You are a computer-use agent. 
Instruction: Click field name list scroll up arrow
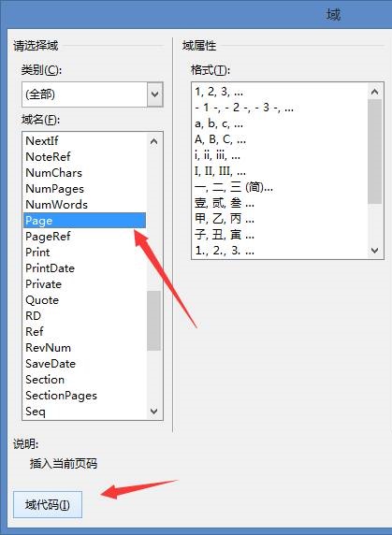coord(153,141)
